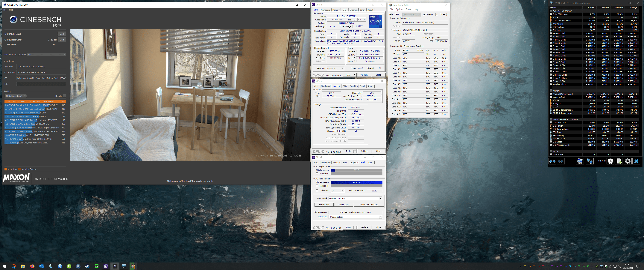Switch to Graphics tab in bottom CPU-Z window
The height and width of the screenshot is (270, 644).
353,163
